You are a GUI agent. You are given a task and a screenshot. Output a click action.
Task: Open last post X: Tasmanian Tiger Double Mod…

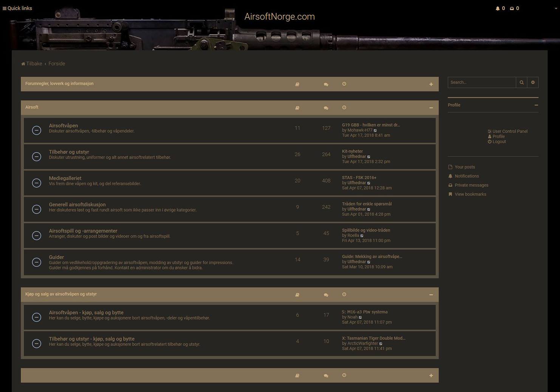point(373,338)
